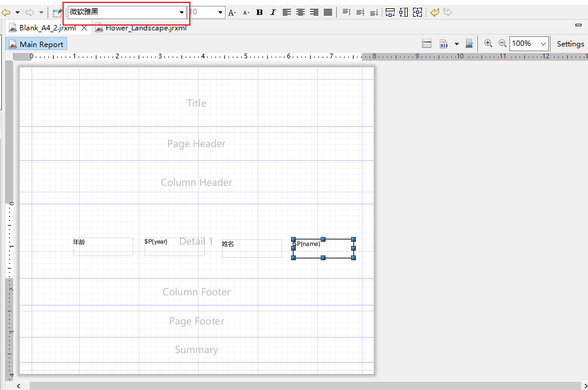Screen dimensions: 588x390
Task: Click the greyed redo arrow icon
Action: pyautogui.click(x=448, y=13)
